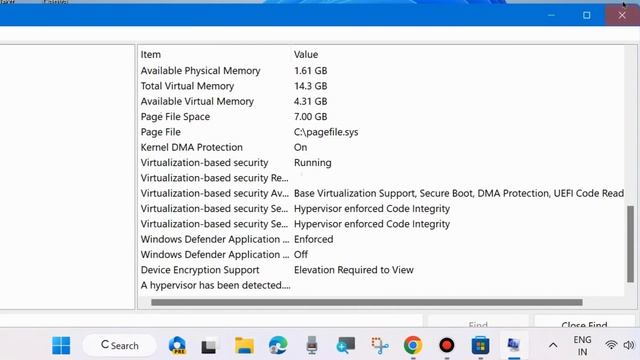Click the taskbar Search box

[120, 345]
